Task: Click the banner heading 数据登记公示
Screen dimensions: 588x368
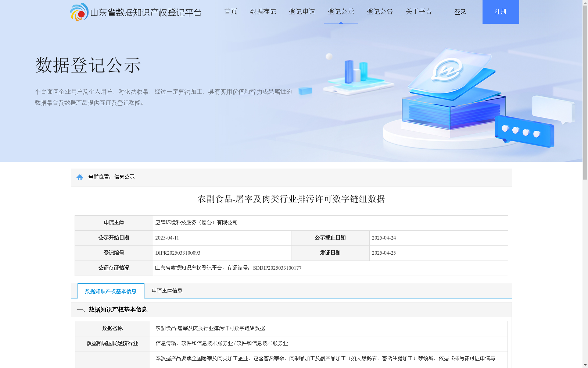Action: [x=88, y=66]
